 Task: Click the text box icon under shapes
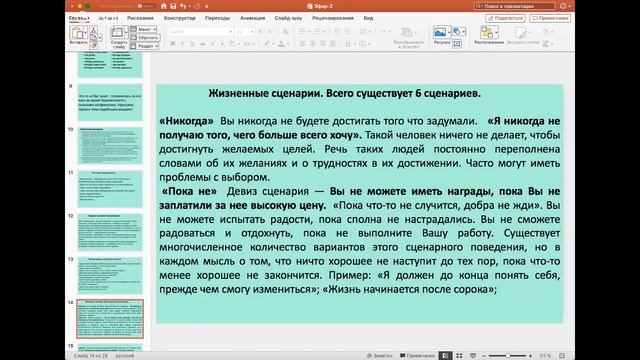[457, 43]
